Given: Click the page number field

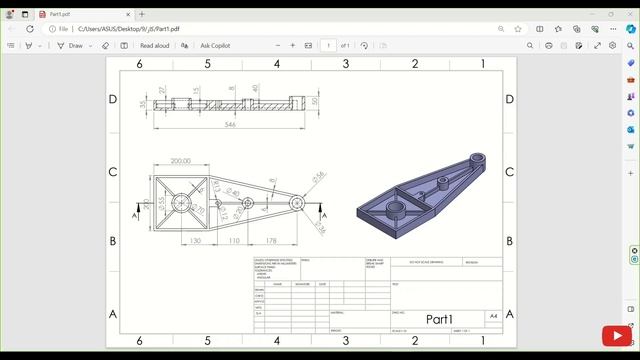Looking at the screenshot, I should (329, 46).
